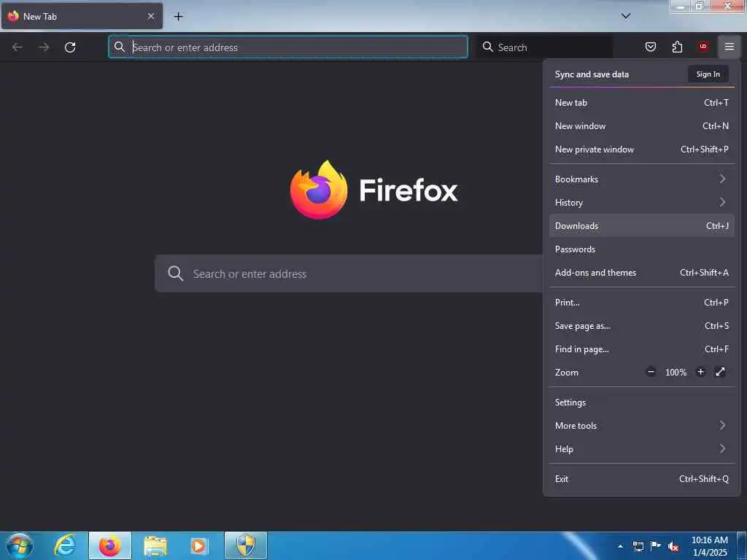Click the muted volume tray icon
Screen dimensions: 747x560
click(673, 546)
